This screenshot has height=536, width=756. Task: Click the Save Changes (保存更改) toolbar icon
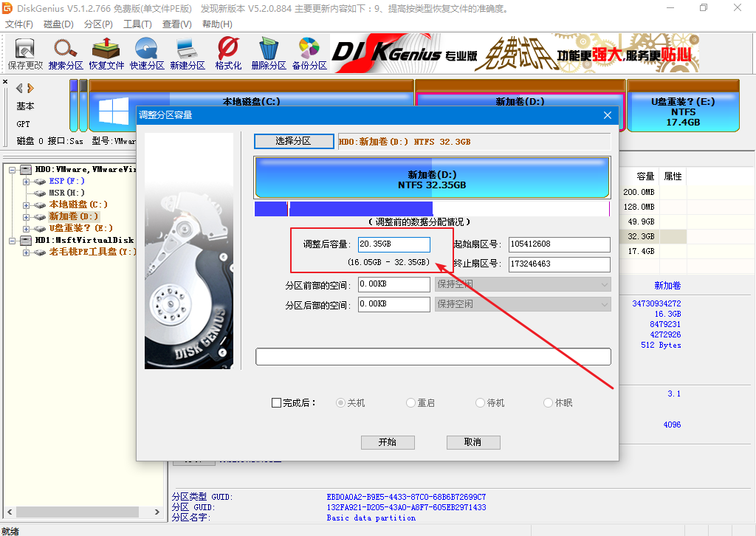[x=25, y=53]
